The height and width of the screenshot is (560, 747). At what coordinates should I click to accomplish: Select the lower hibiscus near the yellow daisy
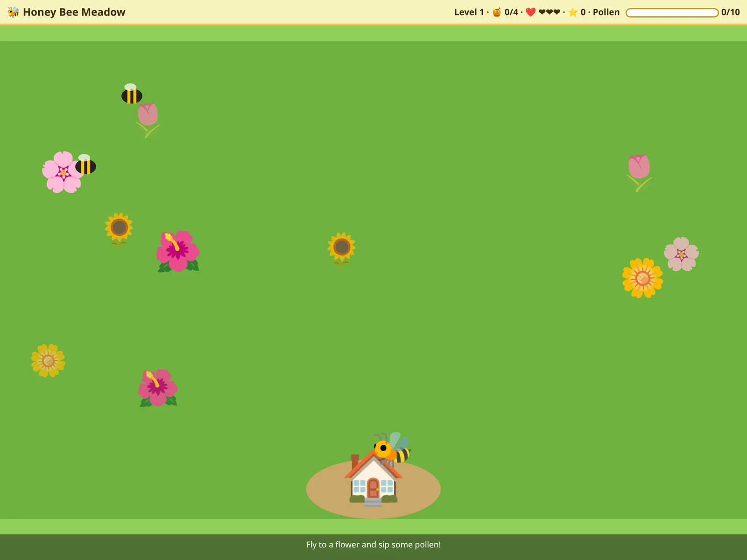pyautogui.click(x=158, y=388)
